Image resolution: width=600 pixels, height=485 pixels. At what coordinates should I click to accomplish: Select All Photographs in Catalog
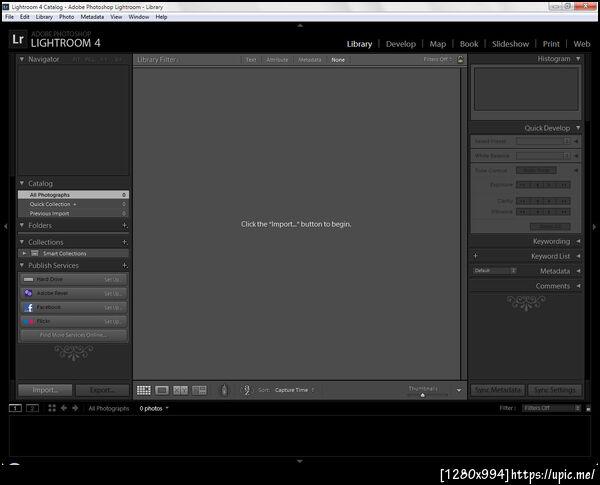click(73, 195)
